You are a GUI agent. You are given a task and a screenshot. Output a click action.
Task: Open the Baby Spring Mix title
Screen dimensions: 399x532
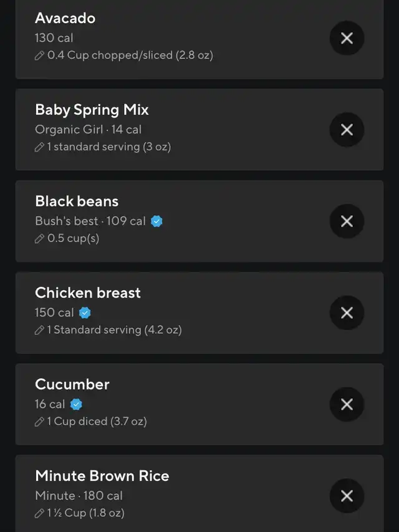pyautogui.click(x=92, y=110)
